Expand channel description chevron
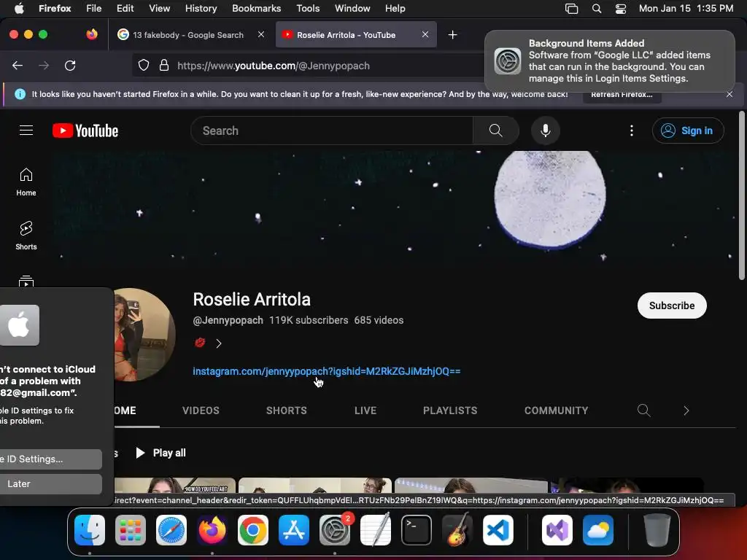The width and height of the screenshot is (747, 560). [219, 343]
